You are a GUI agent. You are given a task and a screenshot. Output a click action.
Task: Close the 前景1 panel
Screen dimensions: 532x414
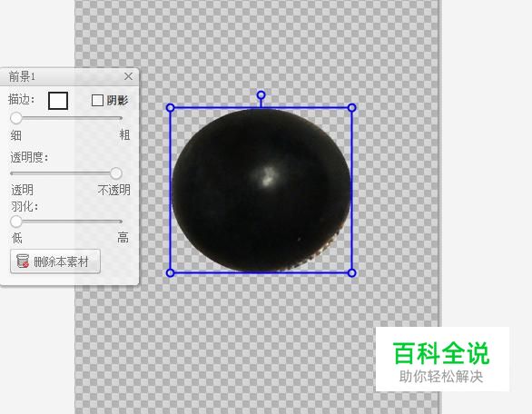[x=128, y=76]
